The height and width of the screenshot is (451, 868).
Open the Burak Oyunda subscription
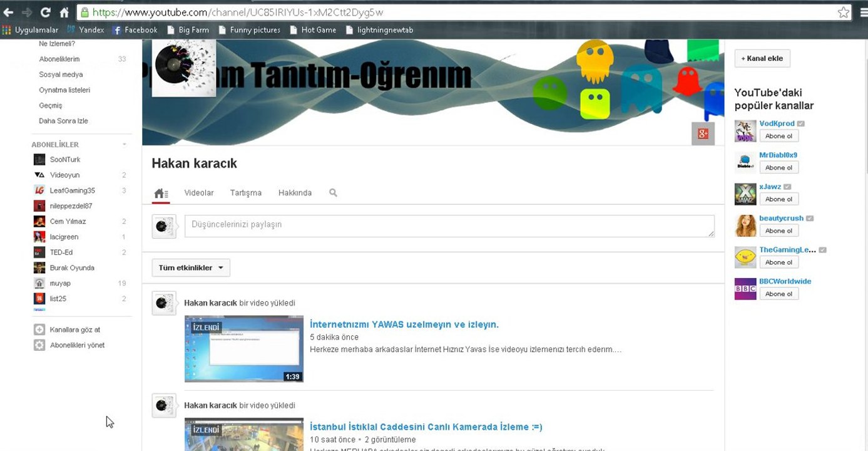click(x=72, y=268)
